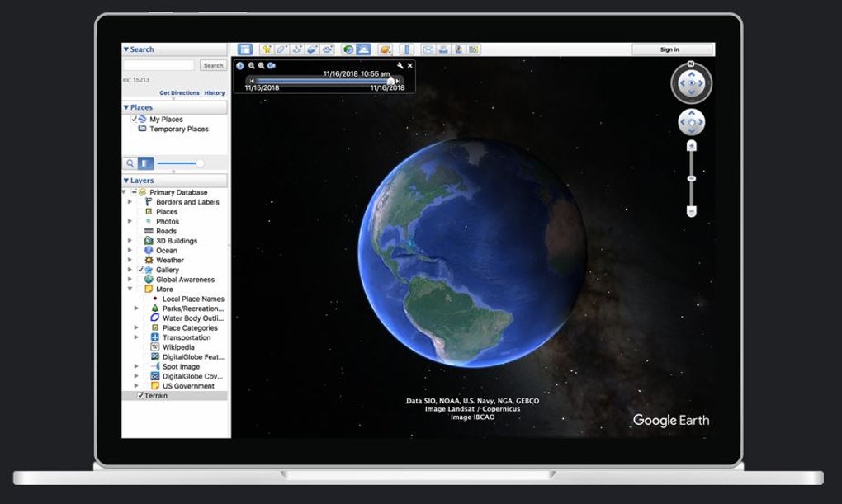The height and width of the screenshot is (504, 842).
Task: Zoom out the time slider range
Action: 251,65
